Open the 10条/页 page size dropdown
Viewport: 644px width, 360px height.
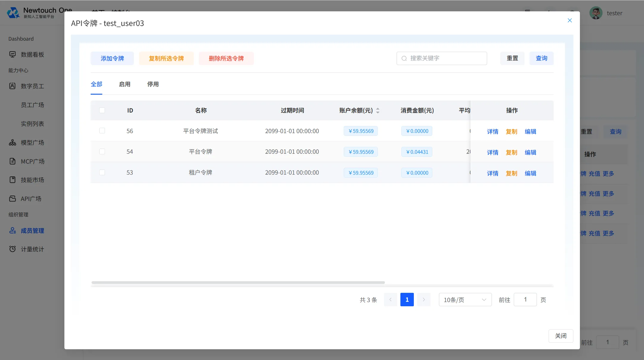465,300
